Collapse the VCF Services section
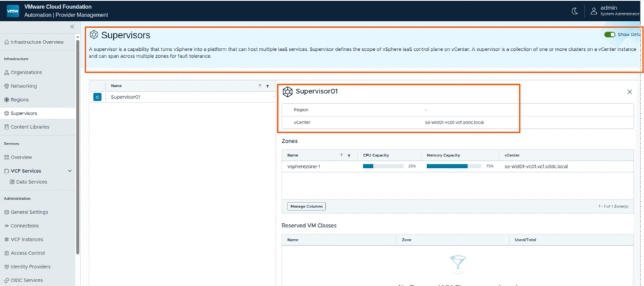644x286 pixels. [69, 171]
